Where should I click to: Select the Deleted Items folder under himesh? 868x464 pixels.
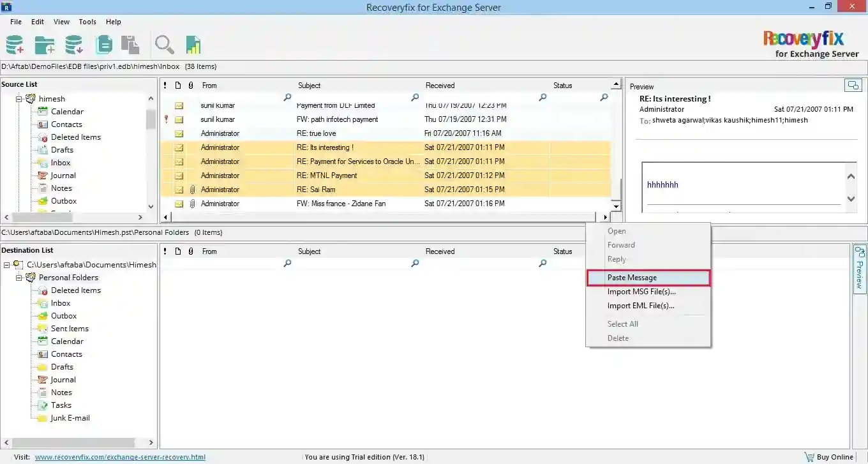coord(75,137)
